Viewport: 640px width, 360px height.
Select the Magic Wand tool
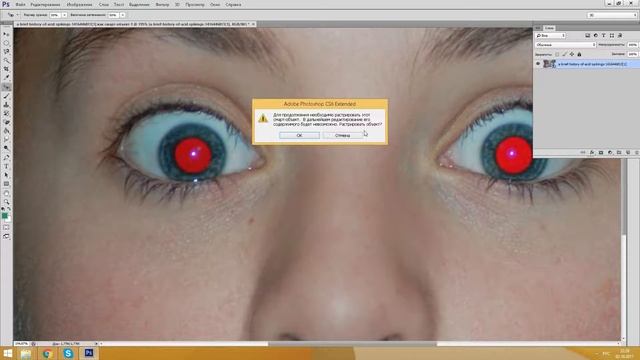(x=6, y=60)
